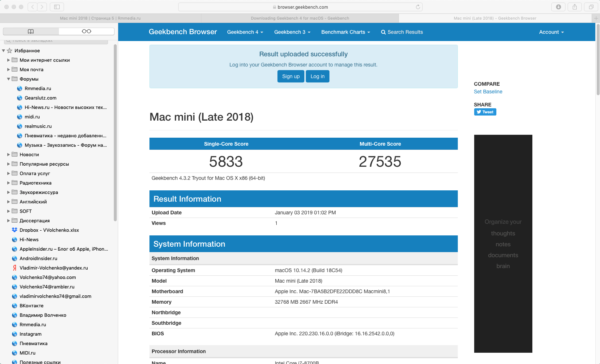Image resolution: width=600 pixels, height=364 pixels.
Task: Expand the Моя почта folder
Action: pos(8,69)
